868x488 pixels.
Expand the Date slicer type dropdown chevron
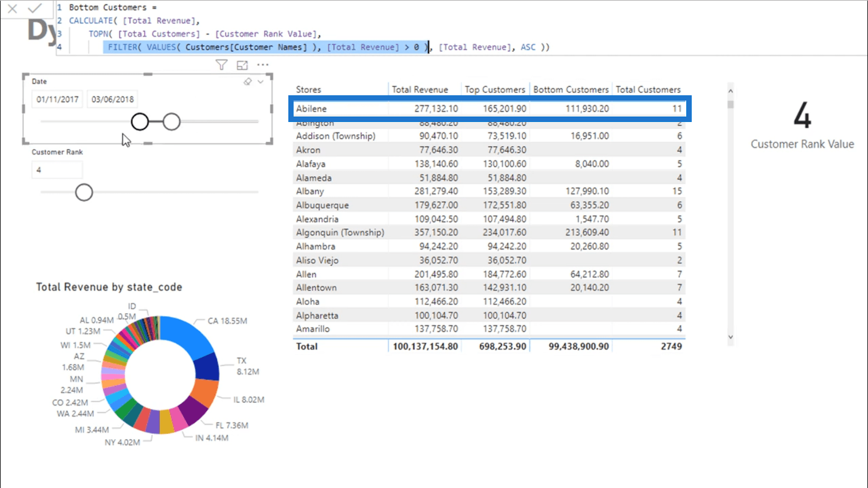click(x=260, y=81)
